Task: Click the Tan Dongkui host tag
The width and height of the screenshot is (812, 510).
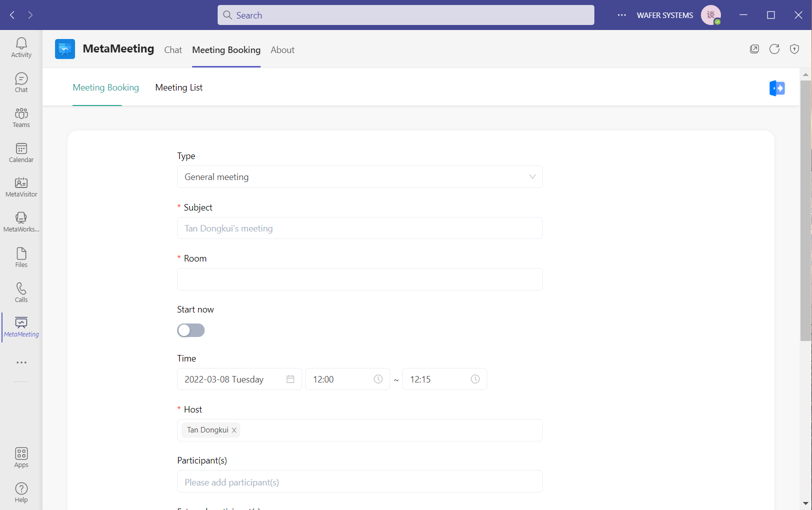Action: point(211,430)
